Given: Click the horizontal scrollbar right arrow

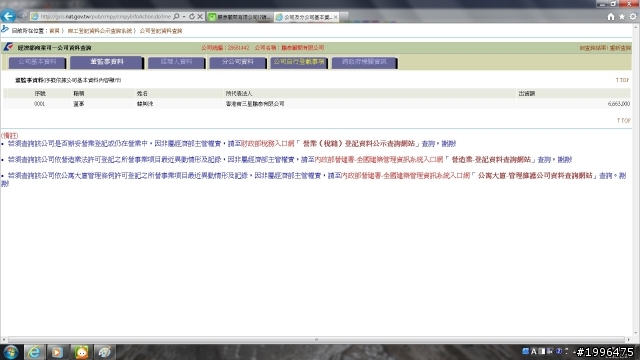Looking at the screenshot, I should tap(629, 339).
